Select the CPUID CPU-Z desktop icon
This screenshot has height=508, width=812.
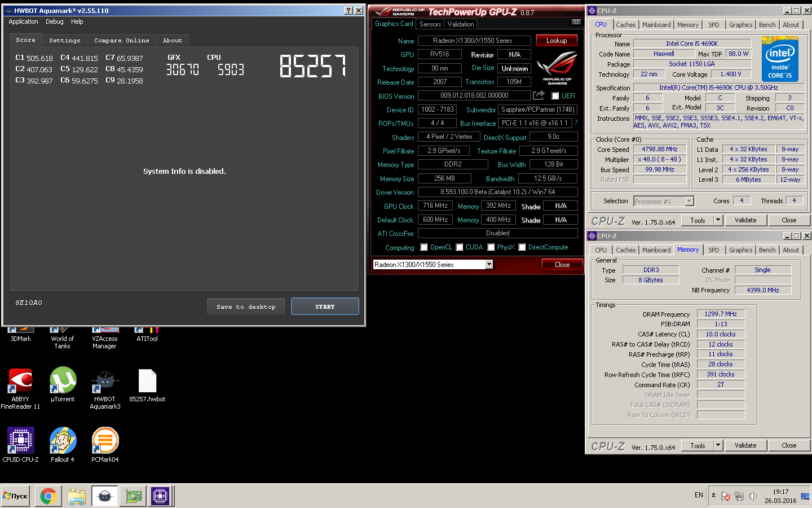[21, 445]
